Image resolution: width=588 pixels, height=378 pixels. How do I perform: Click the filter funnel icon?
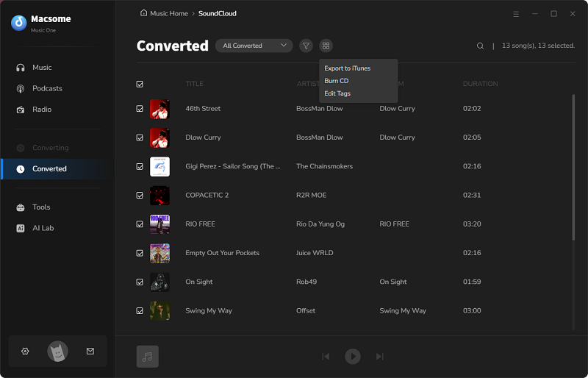[x=306, y=46]
